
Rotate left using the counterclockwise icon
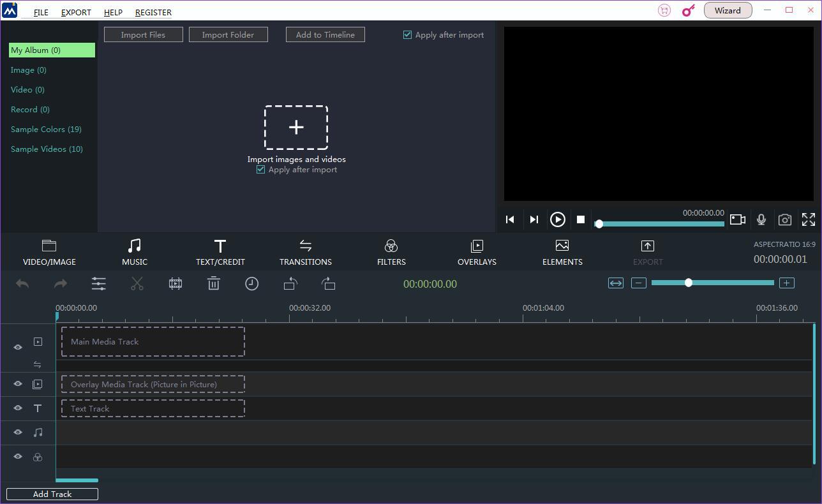pos(290,284)
